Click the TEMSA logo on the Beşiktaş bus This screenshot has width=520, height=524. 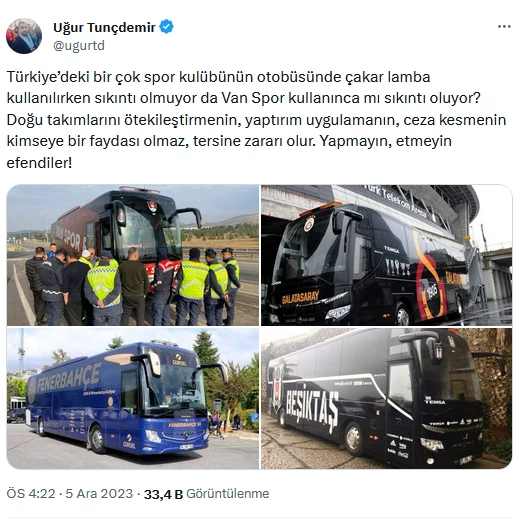point(435,400)
